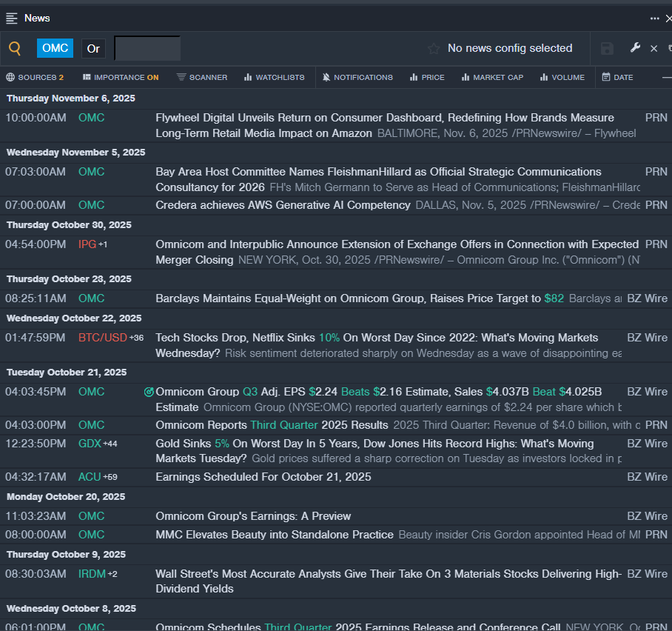Open the Watchlists filter dropdown

pyautogui.click(x=274, y=77)
